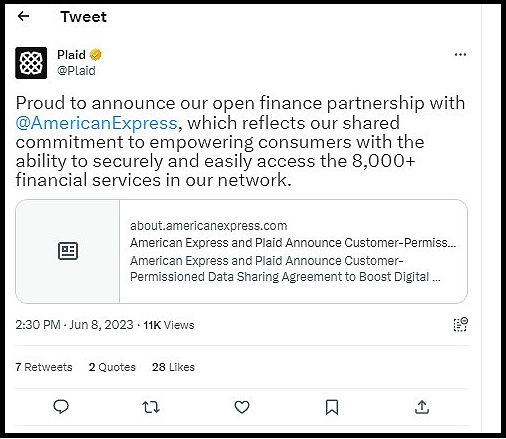
Task: Bookmark this tweet
Action: coord(332,407)
